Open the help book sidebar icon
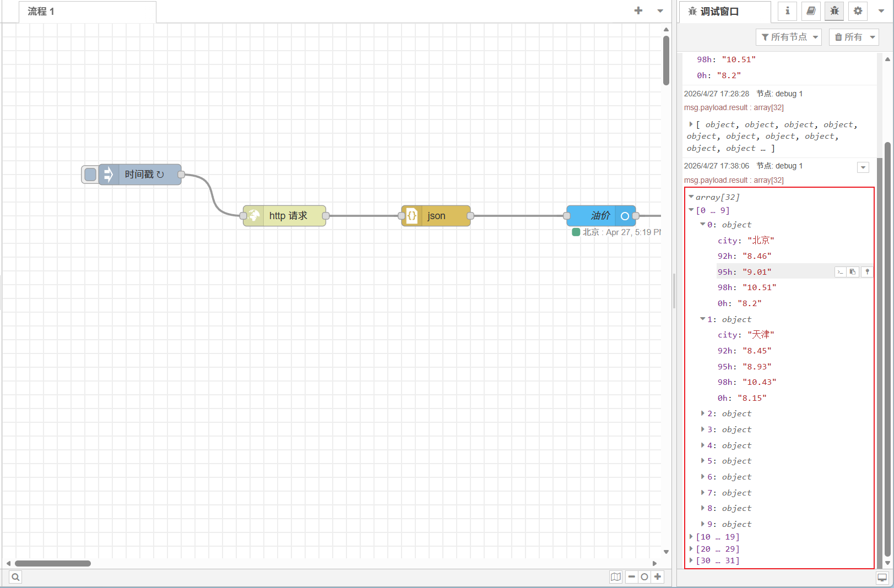The image size is (894, 588). pos(811,11)
